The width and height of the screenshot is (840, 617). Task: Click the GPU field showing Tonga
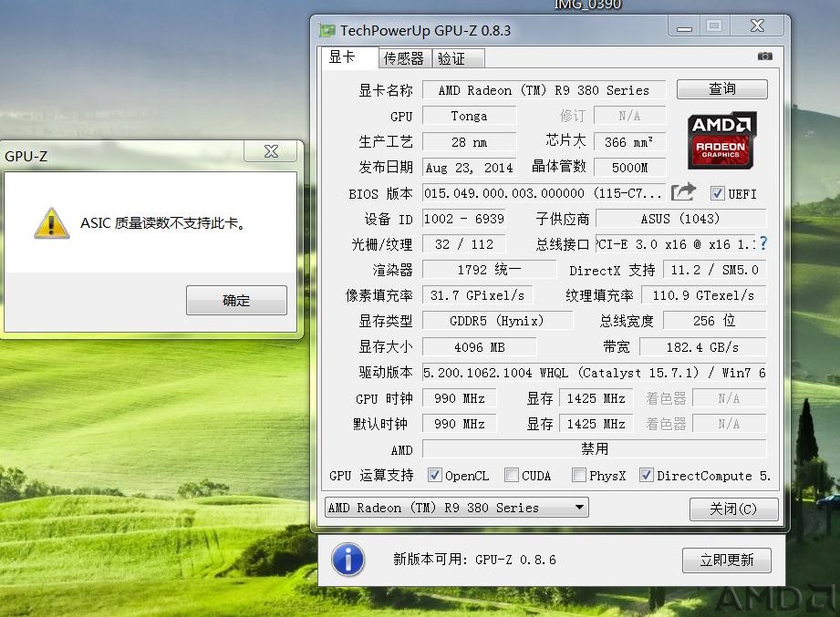coord(470,116)
